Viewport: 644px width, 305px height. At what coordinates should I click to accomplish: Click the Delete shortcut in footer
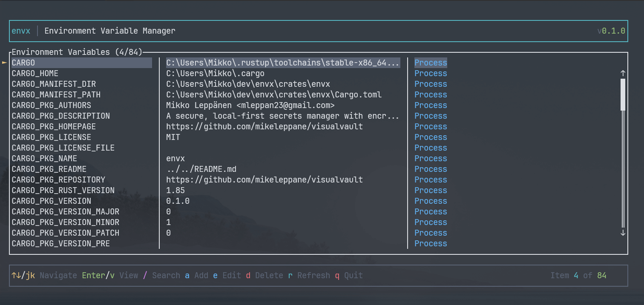264,276
